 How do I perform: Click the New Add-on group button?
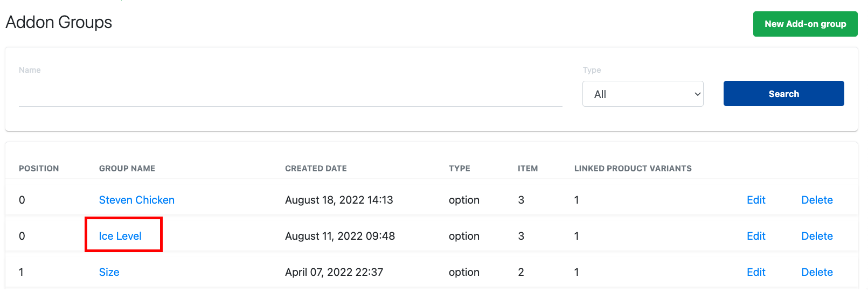[805, 24]
